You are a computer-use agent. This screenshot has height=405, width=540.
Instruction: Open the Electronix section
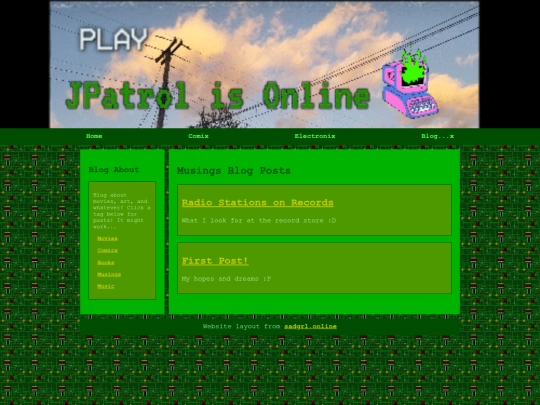coord(315,136)
